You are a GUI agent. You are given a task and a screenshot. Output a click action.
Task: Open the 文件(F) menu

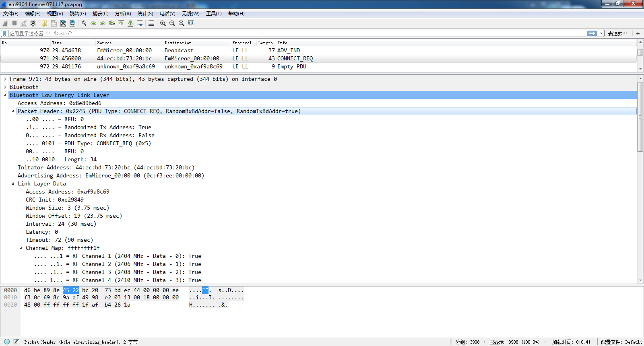click(11, 14)
